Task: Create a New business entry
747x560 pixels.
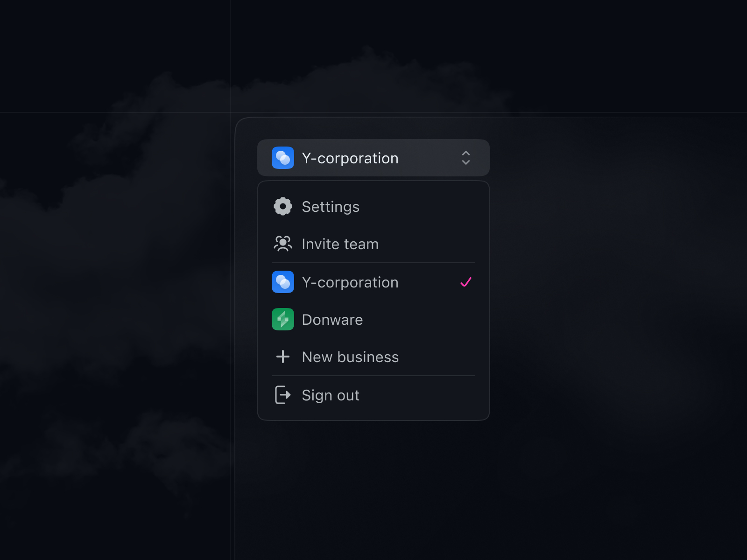Action: (373, 357)
